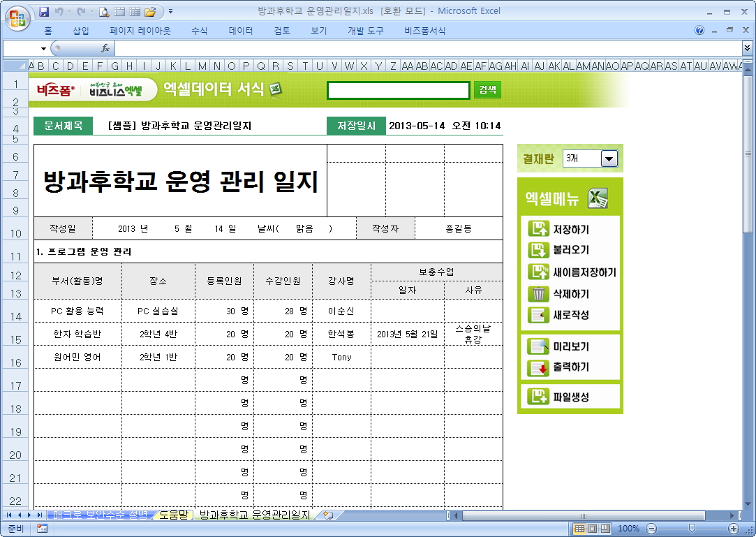Open the 결재란 3개 dropdown
The height and width of the screenshot is (537, 756).
point(609,159)
